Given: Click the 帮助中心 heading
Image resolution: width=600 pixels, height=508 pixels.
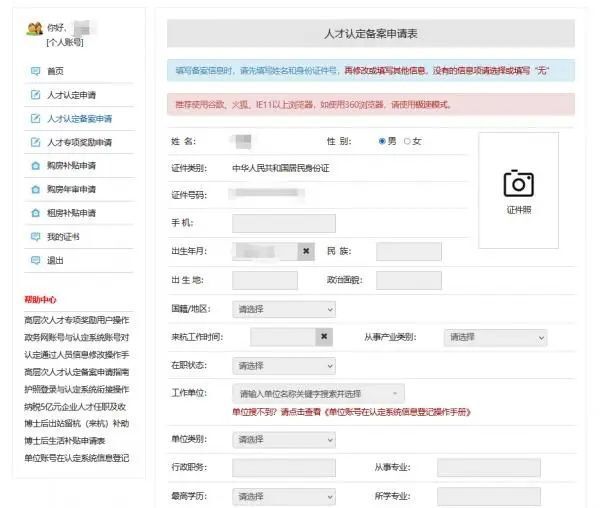Looking at the screenshot, I should point(40,300).
